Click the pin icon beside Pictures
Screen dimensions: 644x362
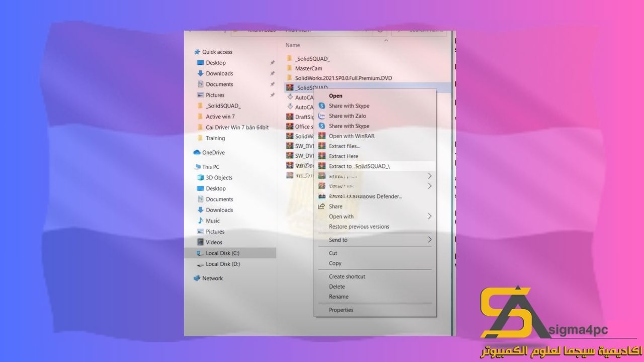[272, 95]
